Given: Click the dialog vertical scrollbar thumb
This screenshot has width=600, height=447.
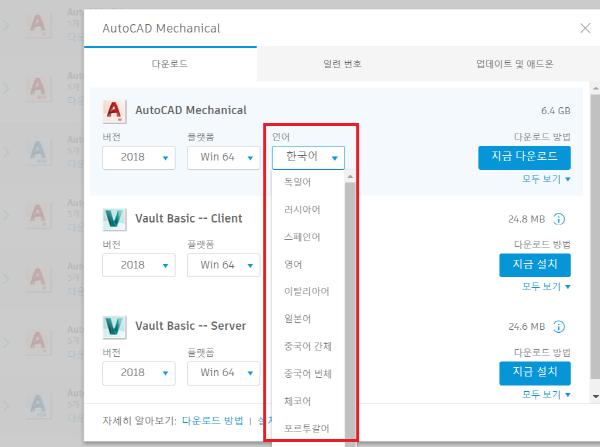Looking at the screenshot, I should pos(595,237).
